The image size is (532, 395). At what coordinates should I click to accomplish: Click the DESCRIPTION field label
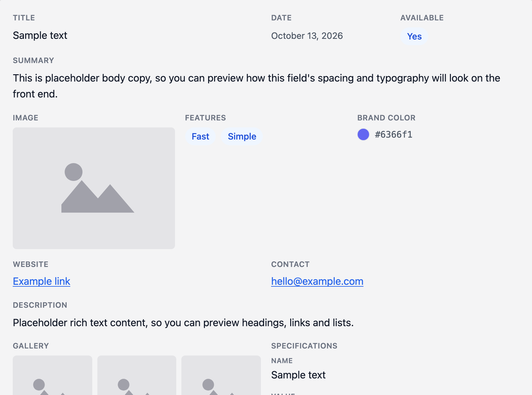point(40,305)
